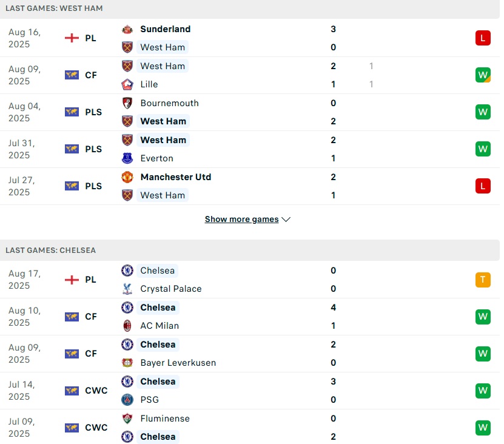
Task: Select the PL league label on Aug 16 match
Action: click(x=90, y=38)
